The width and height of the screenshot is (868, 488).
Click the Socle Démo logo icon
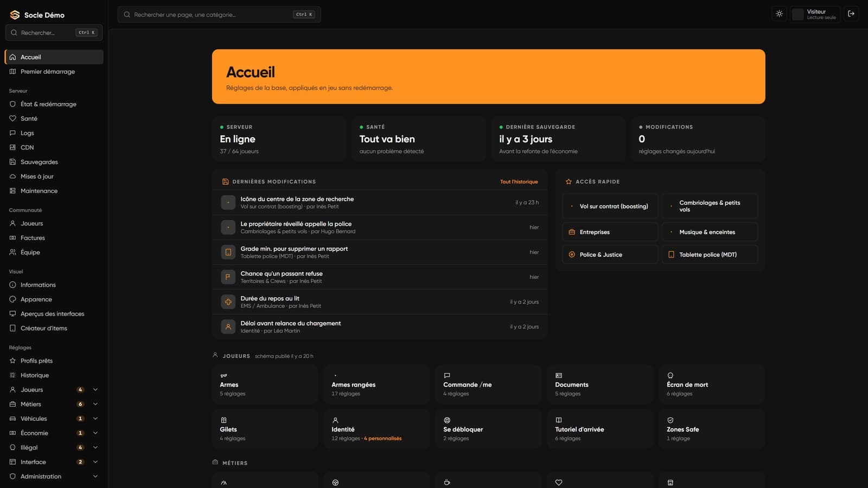[15, 15]
